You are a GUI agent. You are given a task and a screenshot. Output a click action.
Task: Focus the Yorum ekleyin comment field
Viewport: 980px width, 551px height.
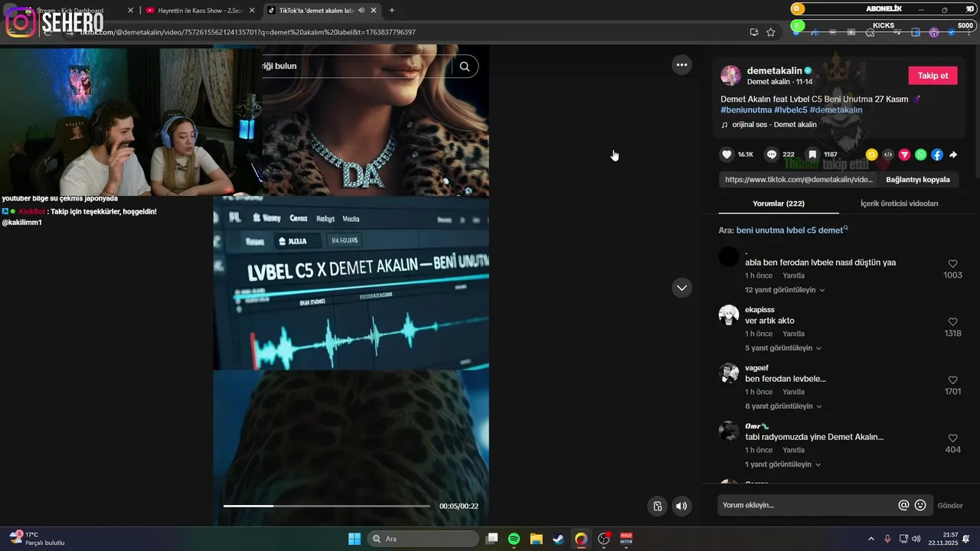pyautogui.click(x=808, y=505)
